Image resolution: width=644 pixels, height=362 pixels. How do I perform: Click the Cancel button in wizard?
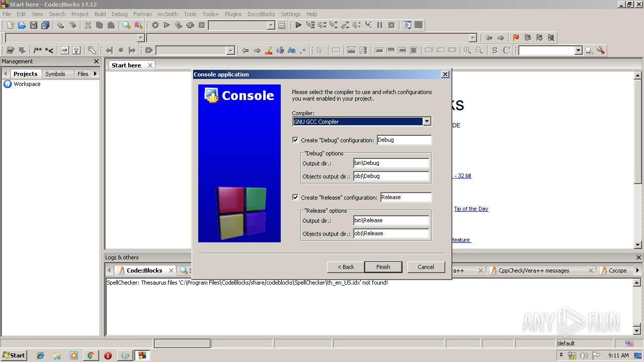[426, 267]
